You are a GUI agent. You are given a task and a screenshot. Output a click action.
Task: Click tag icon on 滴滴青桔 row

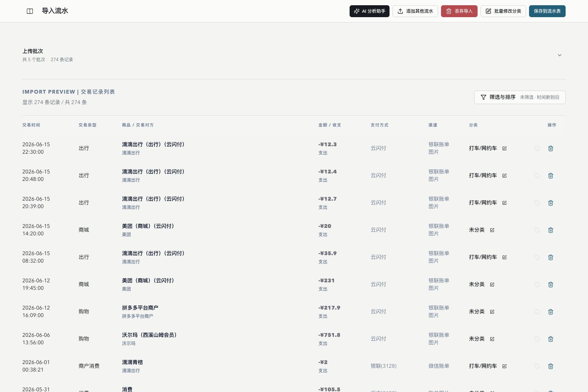coord(537,366)
